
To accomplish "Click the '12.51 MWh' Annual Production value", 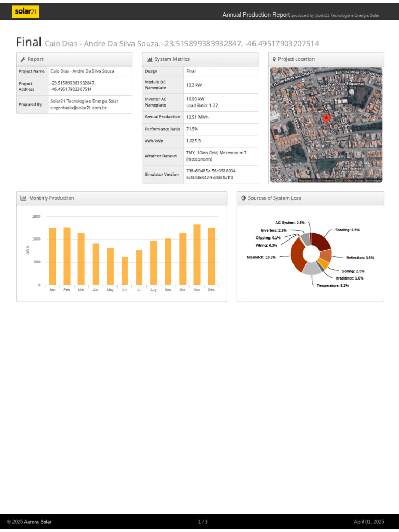I will tap(197, 117).
